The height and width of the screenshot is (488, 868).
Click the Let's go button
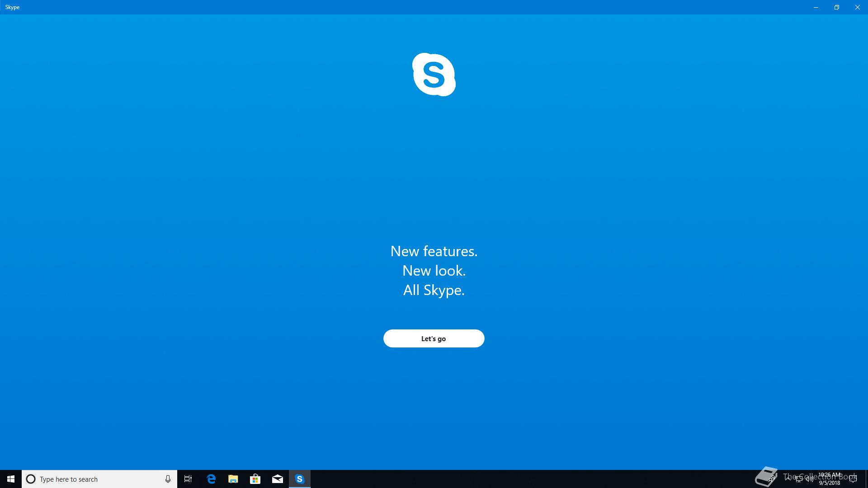click(434, 338)
